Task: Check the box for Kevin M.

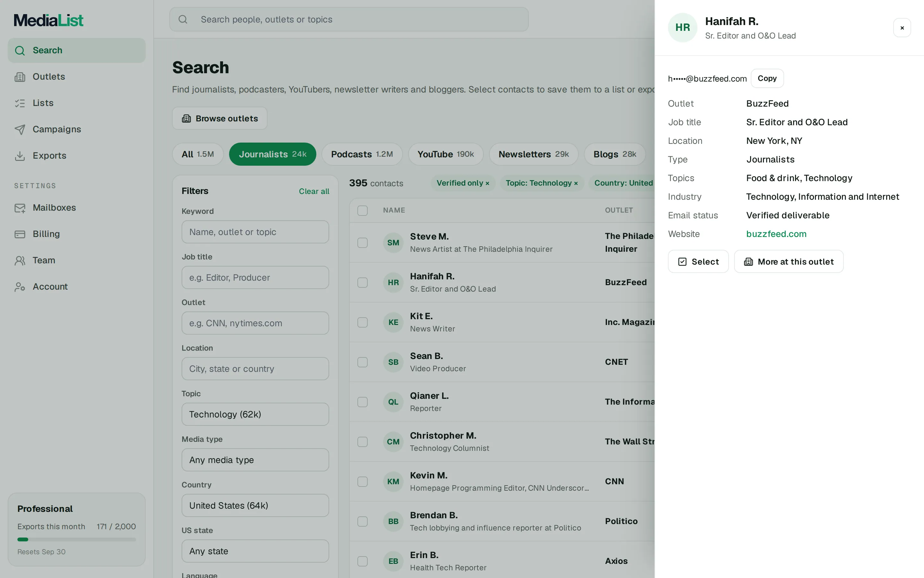Action: pos(362,481)
